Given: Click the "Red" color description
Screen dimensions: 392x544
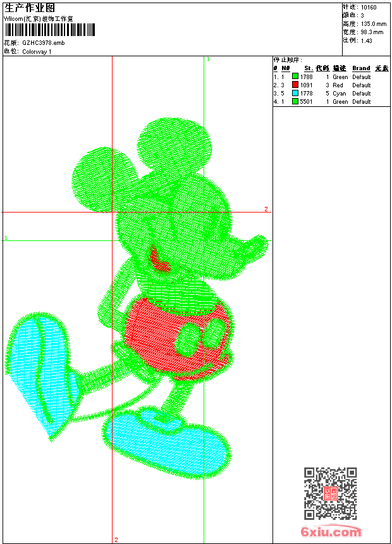Looking at the screenshot, I should [x=338, y=85].
